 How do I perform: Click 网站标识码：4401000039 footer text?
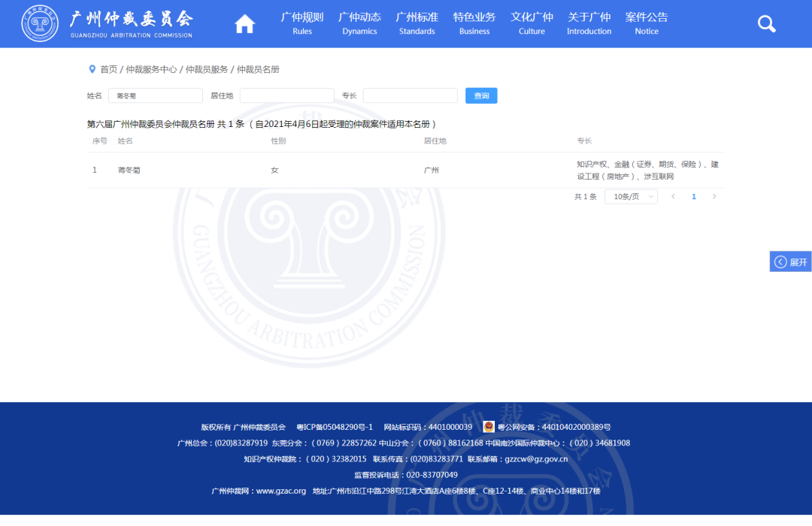click(428, 427)
